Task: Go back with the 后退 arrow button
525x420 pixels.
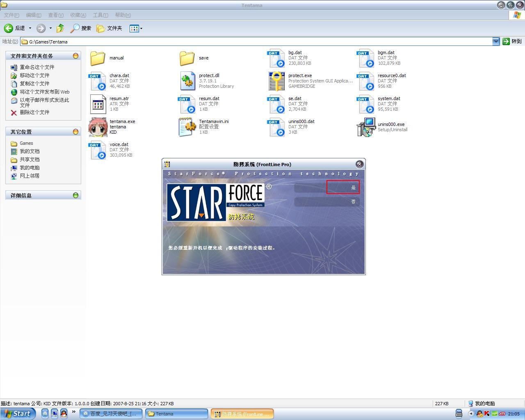Action: 15,28
